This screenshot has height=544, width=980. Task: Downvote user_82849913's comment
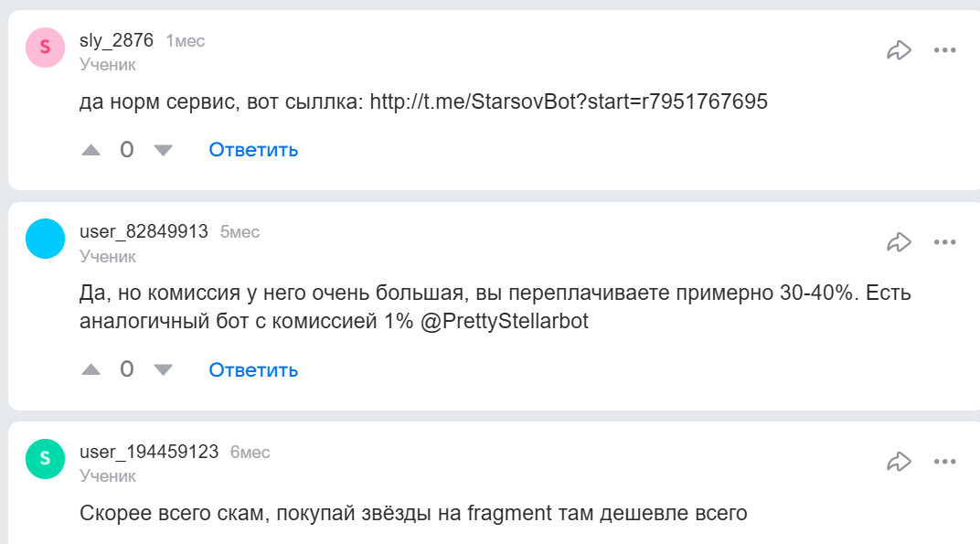coord(163,369)
